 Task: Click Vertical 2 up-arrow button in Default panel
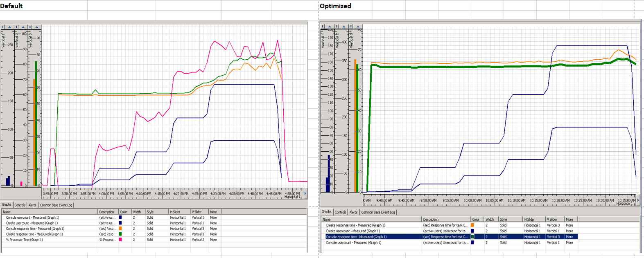(x=23, y=27)
